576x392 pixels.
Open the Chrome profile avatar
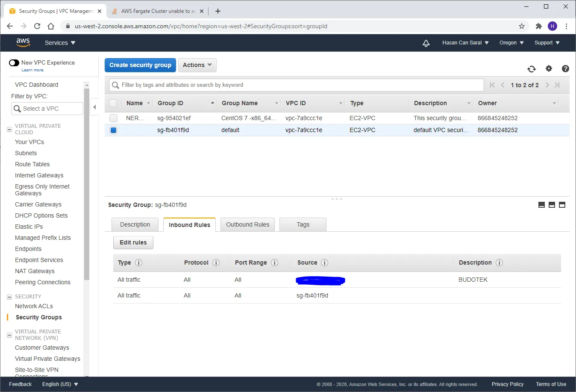(552, 26)
